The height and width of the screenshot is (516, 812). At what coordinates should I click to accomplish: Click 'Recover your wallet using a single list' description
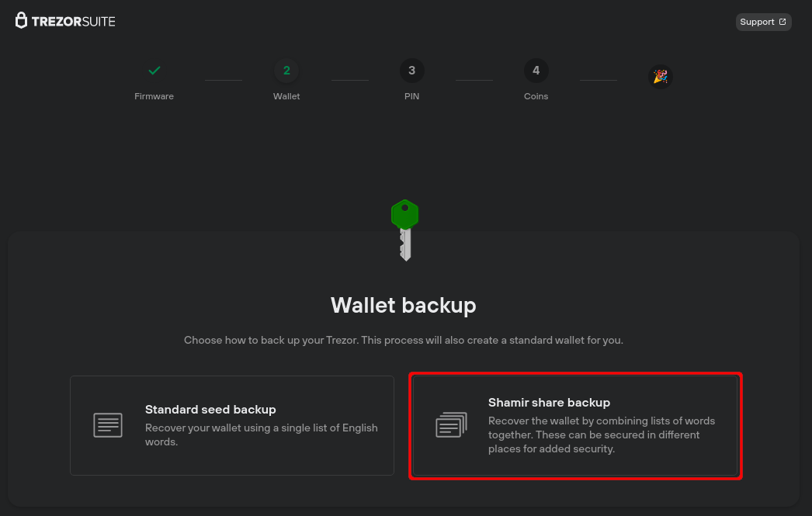tap(261, 435)
